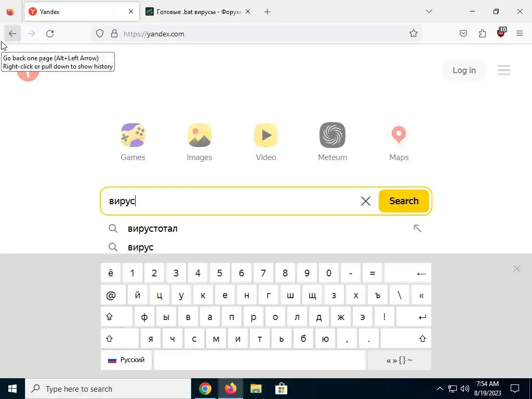Show hidden system tray icons

(440, 389)
